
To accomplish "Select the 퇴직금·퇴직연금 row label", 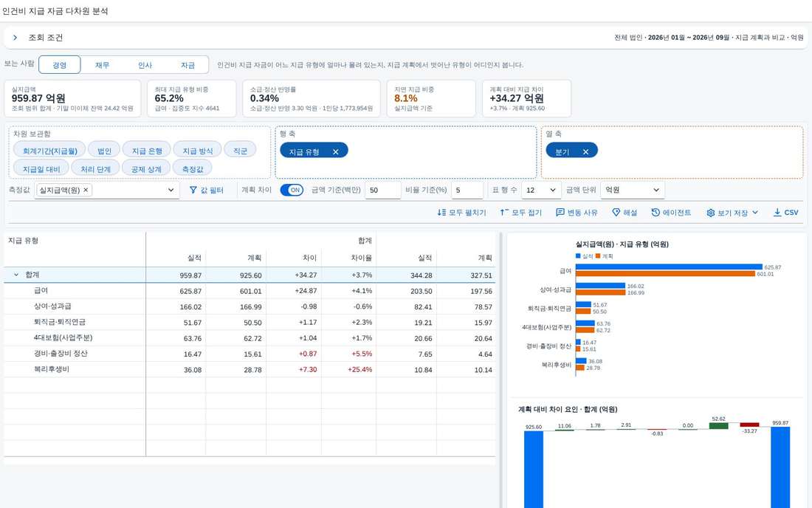I will [x=60, y=322].
